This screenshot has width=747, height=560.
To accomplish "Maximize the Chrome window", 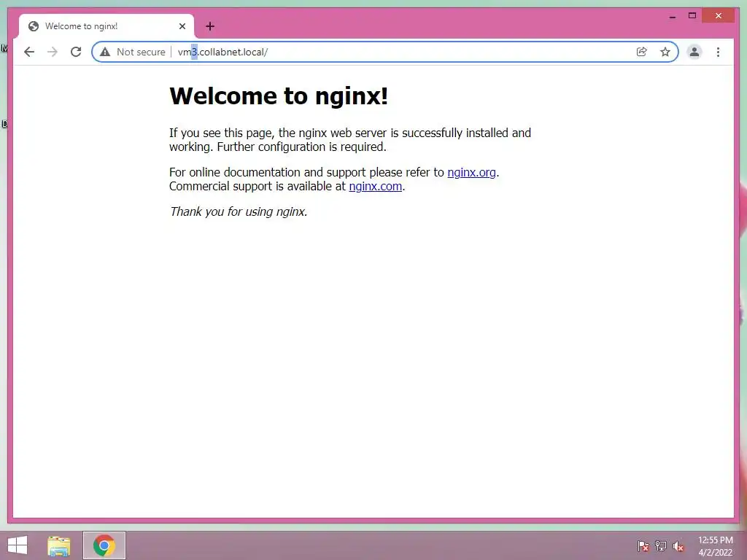I will (x=692, y=16).
